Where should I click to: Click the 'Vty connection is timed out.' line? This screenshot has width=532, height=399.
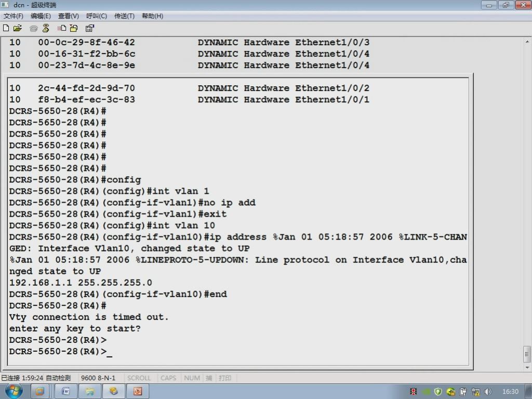pos(89,317)
